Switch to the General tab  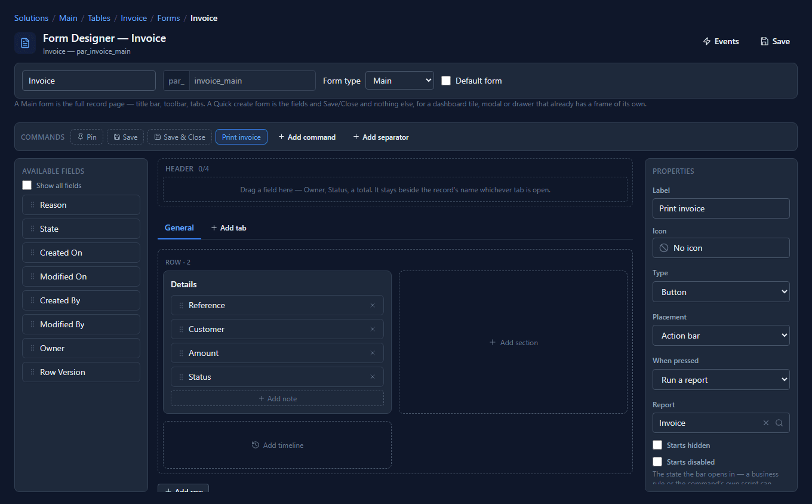[x=179, y=228]
